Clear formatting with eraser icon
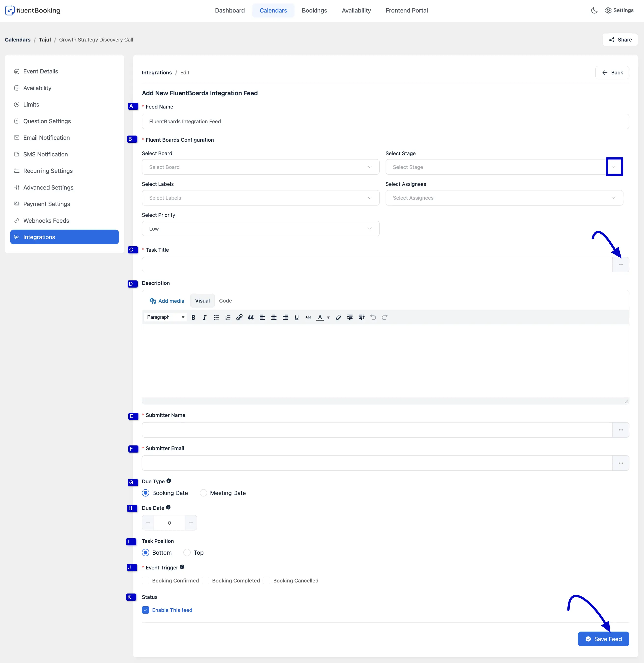Viewport: 644px width, 663px height. pyautogui.click(x=338, y=317)
